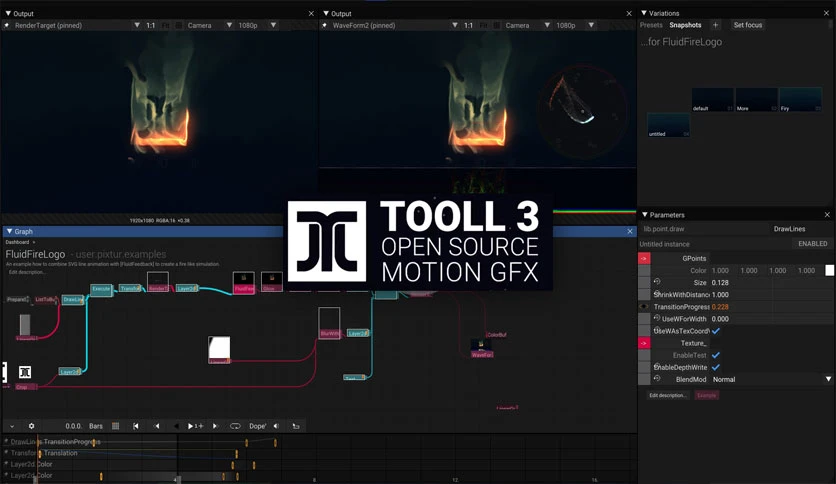The height and width of the screenshot is (484, 836).
Task: Click the GPoints input connection arrow
Action: pyautogui.click(x=644, y=259)
